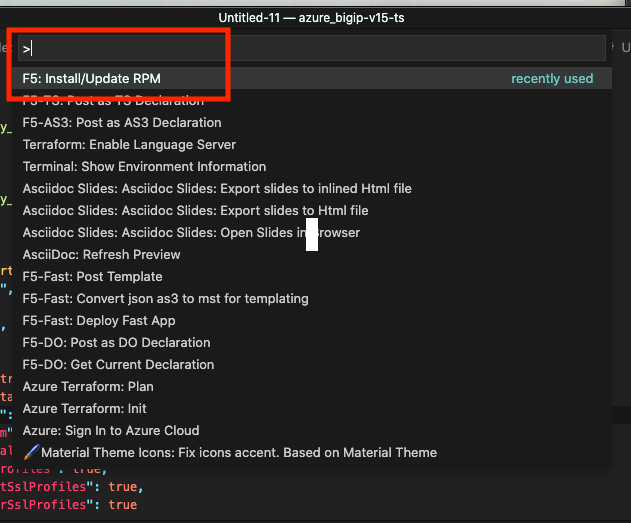Run F5-DO: Post as DO Declaration
Image resolution: width=631 pixels, height=523 pixels.
pos(116,342)
